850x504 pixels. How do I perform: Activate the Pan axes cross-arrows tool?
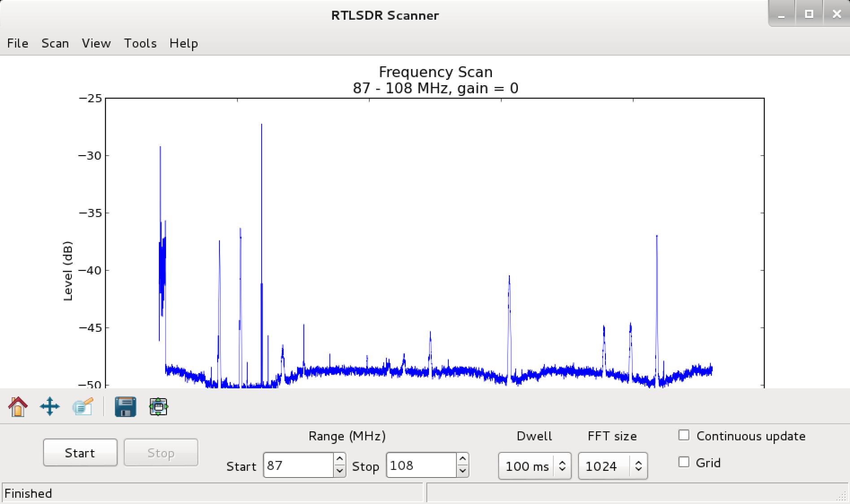[x=50, y=407]
